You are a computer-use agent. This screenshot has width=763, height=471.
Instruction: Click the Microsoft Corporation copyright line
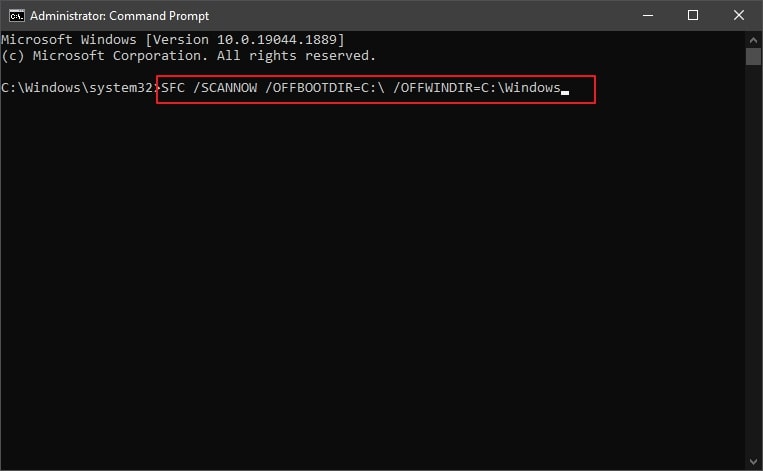point(188,56)
